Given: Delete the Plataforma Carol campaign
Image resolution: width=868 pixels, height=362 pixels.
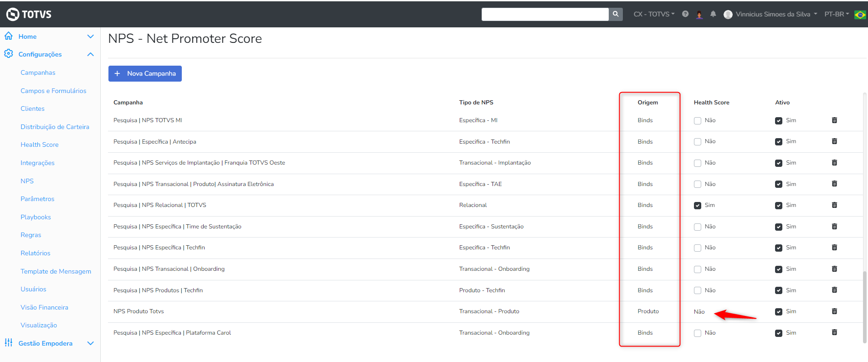Looking at the screenshot, I should click(x=834, y=332).
